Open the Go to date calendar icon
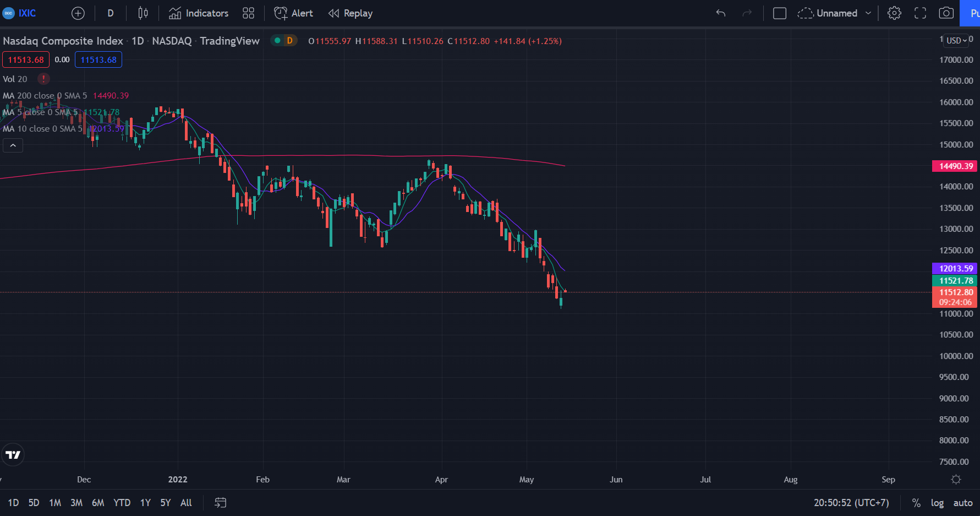 221,503
